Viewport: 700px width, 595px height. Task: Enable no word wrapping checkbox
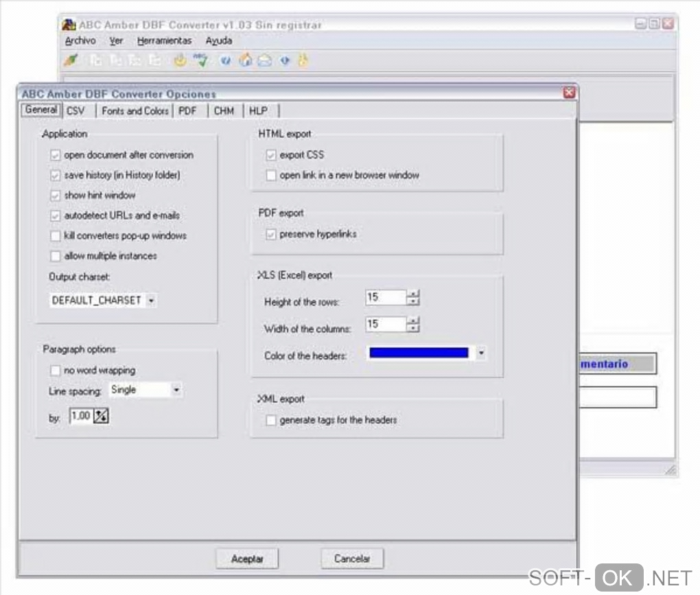(55, 371)
